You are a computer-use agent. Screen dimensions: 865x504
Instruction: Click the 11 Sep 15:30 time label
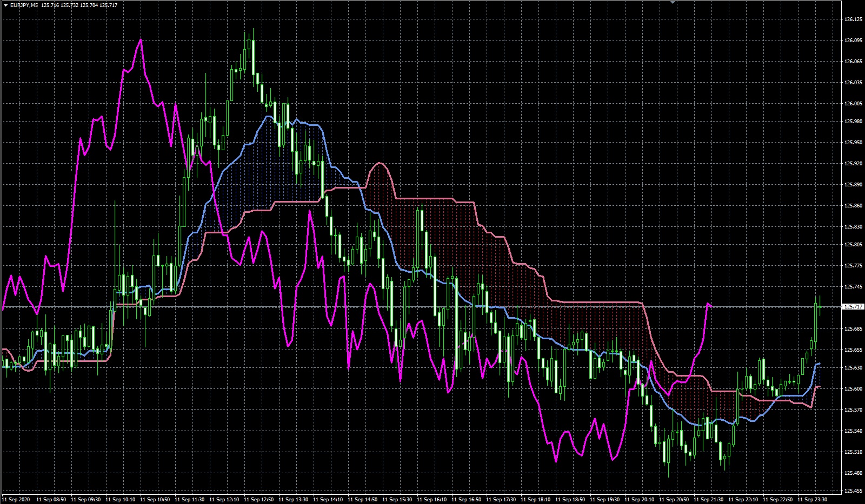[x=397, y=500]
